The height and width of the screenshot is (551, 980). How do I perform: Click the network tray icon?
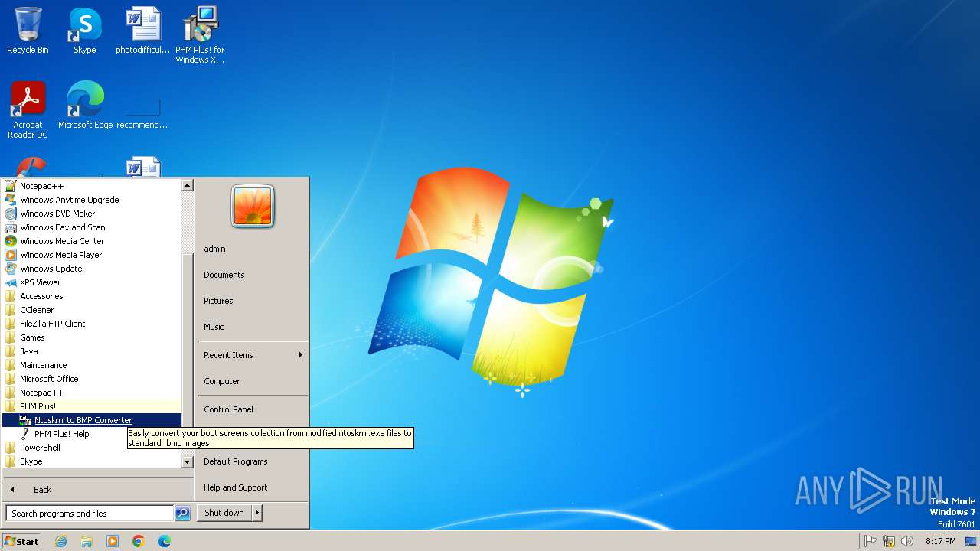coord(889,541)
